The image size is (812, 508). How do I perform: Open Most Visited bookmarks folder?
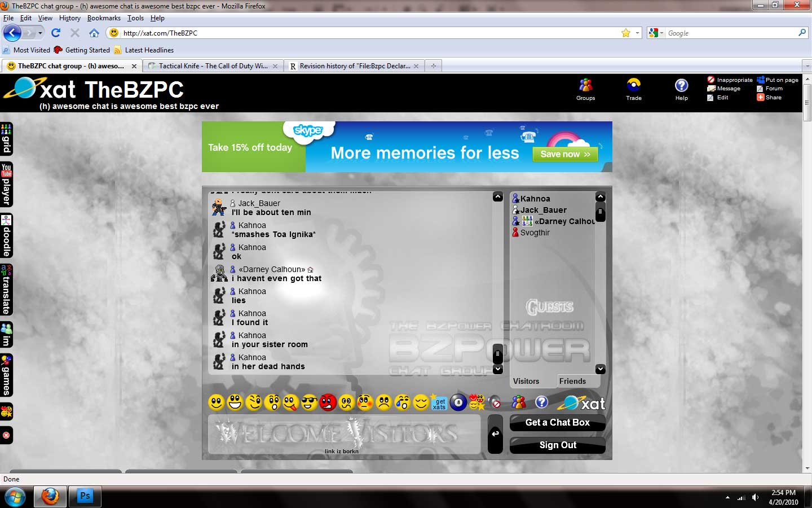coord(27,50)
